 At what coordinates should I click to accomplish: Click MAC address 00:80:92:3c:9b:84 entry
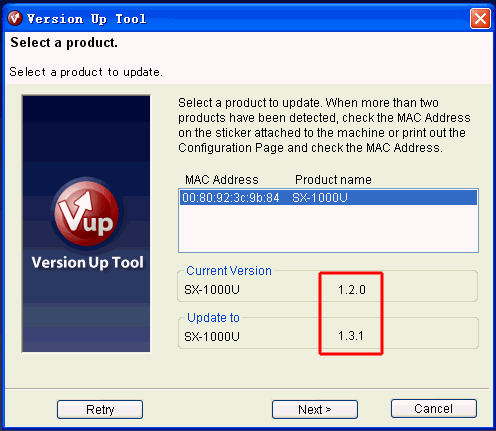(x=231, y=198)
